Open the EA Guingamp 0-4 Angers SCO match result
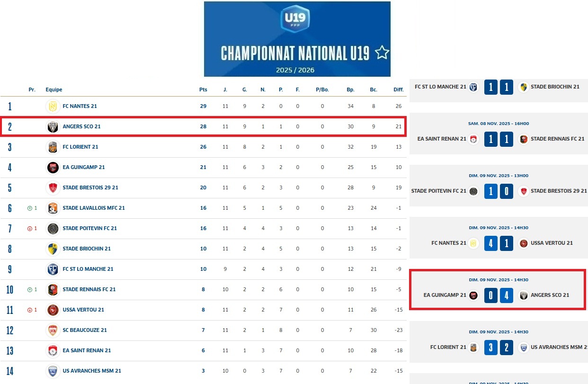 tap(499, 295)
